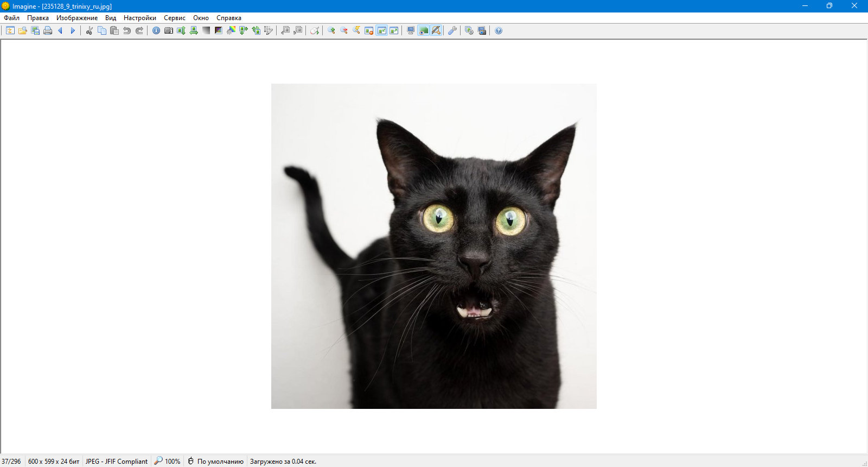This screenshot has width=868, height=467.
Task: Show image information via blue info icon
Action: point(156,30)
